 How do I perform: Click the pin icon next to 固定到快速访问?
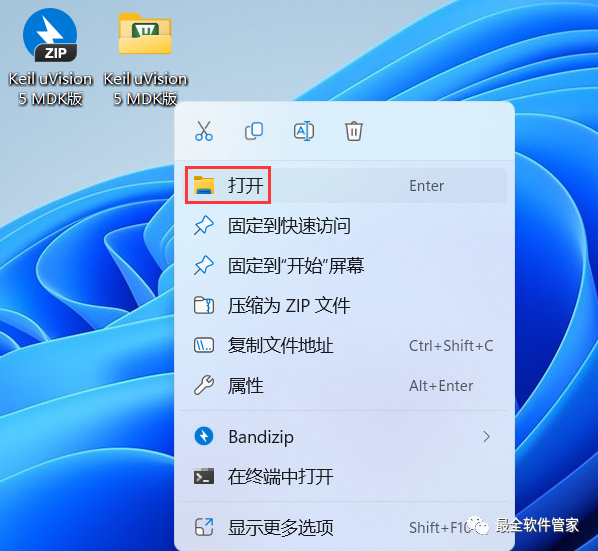(x=204, y=225)
